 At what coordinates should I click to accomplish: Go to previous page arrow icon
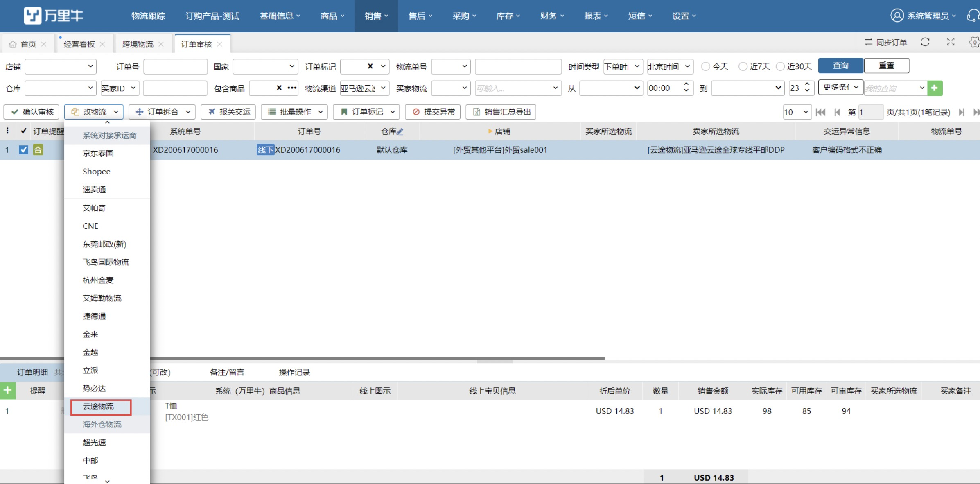(837, 112)
